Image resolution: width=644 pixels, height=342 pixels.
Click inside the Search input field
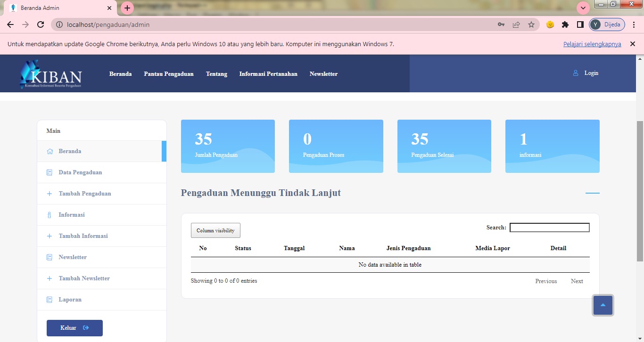(549, 228)
